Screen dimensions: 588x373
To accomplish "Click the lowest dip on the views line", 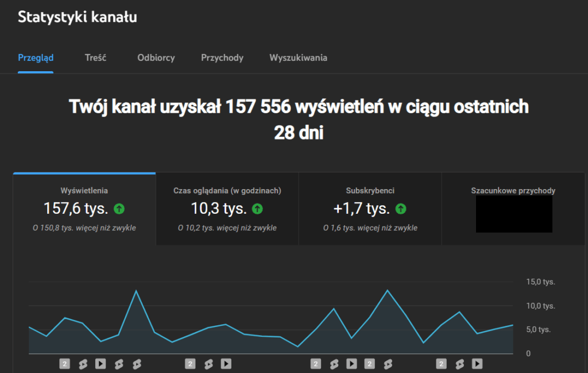I will tap(297, 347).
